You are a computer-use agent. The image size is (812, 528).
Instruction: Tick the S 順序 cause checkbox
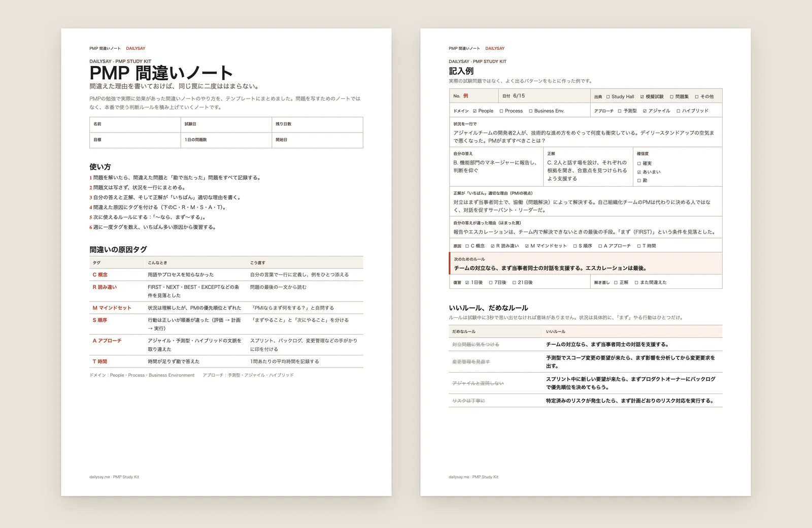(575, 246)
